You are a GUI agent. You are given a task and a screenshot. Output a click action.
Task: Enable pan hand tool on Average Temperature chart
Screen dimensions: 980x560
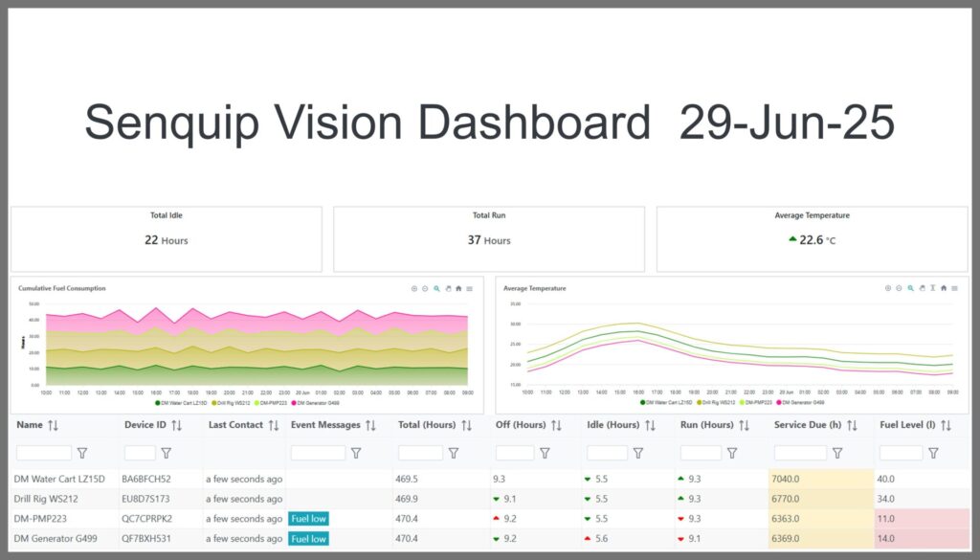[x=922, y=288]
